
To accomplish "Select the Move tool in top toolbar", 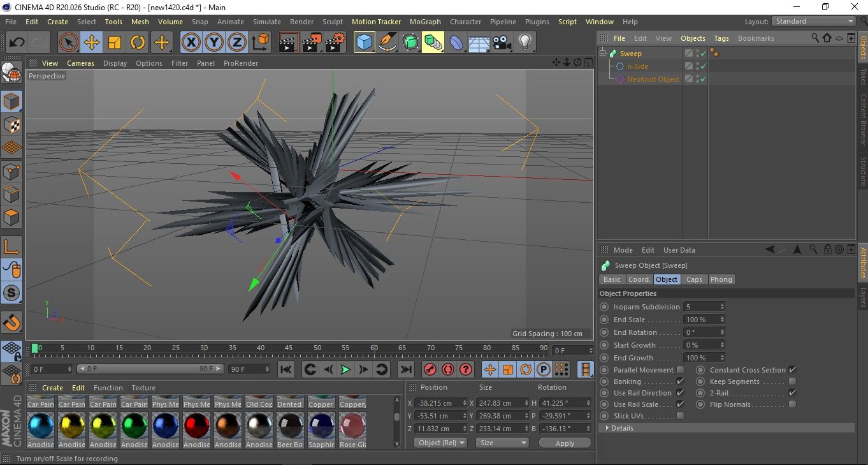I will click(x=92, y=43).
